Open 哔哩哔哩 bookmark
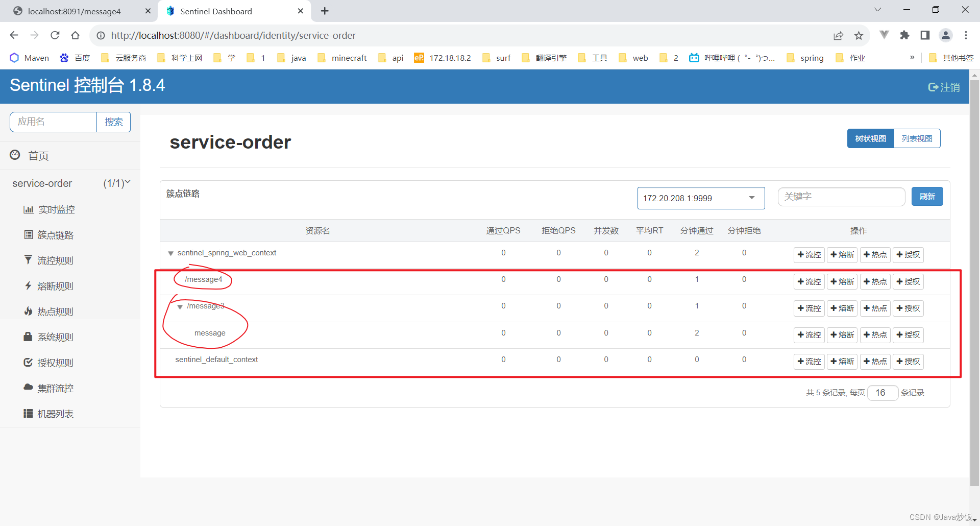Image resolution: width=980 pixels, height=526 pixels. 732,58
